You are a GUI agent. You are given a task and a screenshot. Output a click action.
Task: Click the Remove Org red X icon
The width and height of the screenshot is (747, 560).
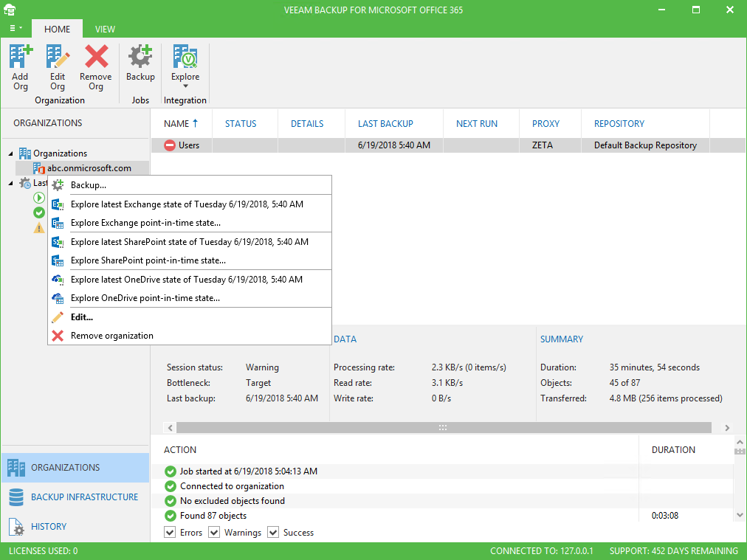(x=96, y=57)
